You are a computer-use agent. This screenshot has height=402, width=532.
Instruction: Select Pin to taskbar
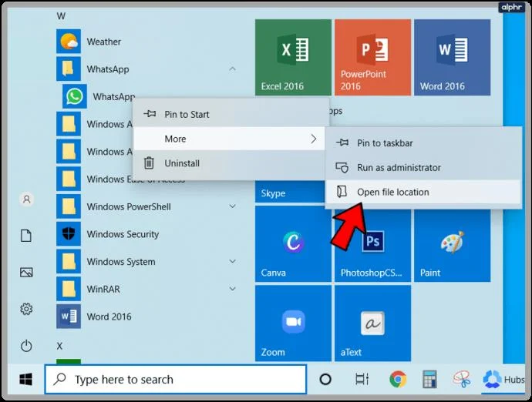pyautogui.click(x=423, y=143)
